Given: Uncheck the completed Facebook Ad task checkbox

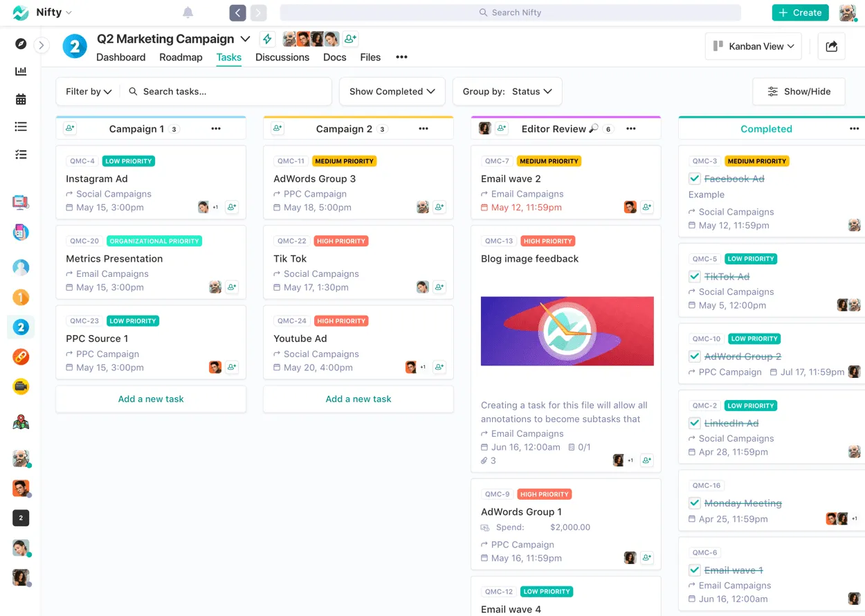Looking at the screenshot, I should click(694, 178).
